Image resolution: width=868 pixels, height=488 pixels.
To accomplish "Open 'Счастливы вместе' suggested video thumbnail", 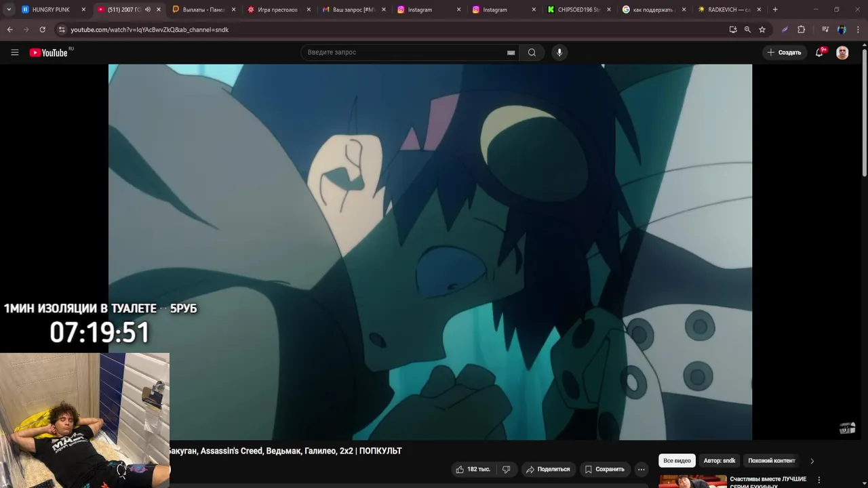I will pyautogui.click(x=692, y=481).
